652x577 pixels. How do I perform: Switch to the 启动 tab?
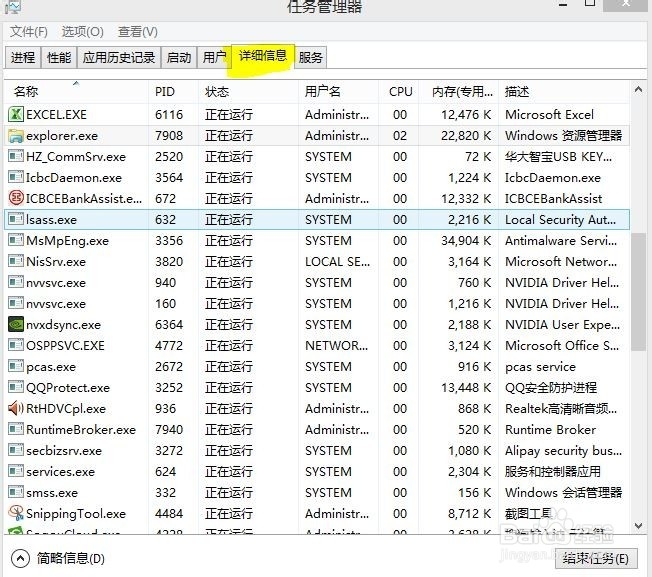click(x=179, y=57)
